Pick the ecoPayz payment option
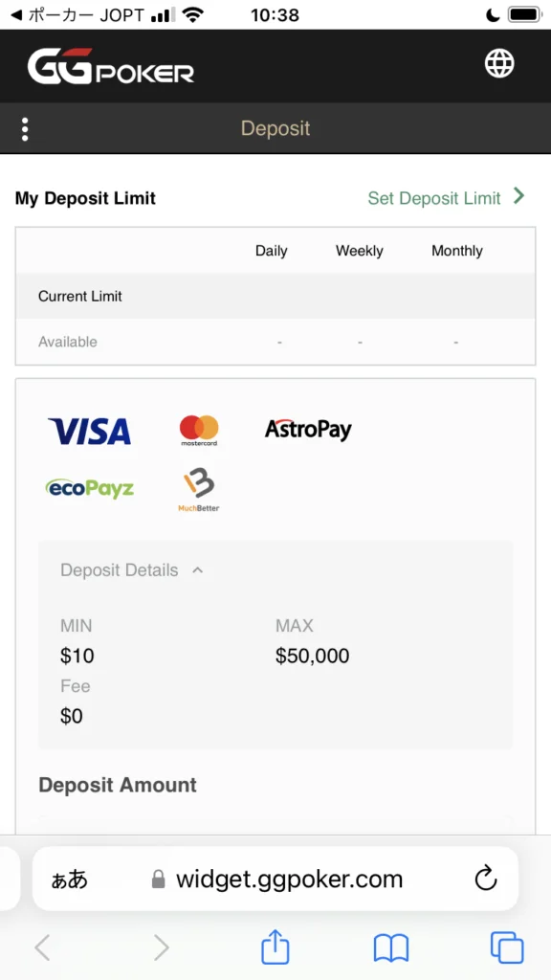551x980 pixels. click(x=90, y=488)
